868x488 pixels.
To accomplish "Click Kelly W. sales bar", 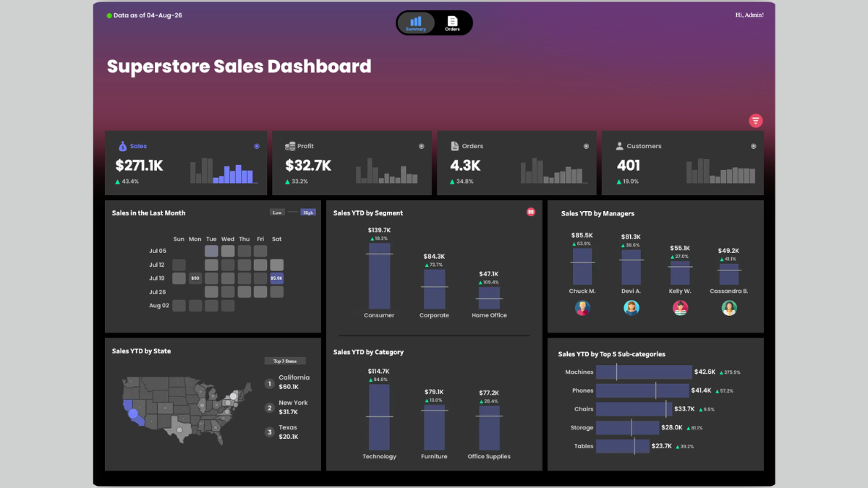I will click(680, 273).
